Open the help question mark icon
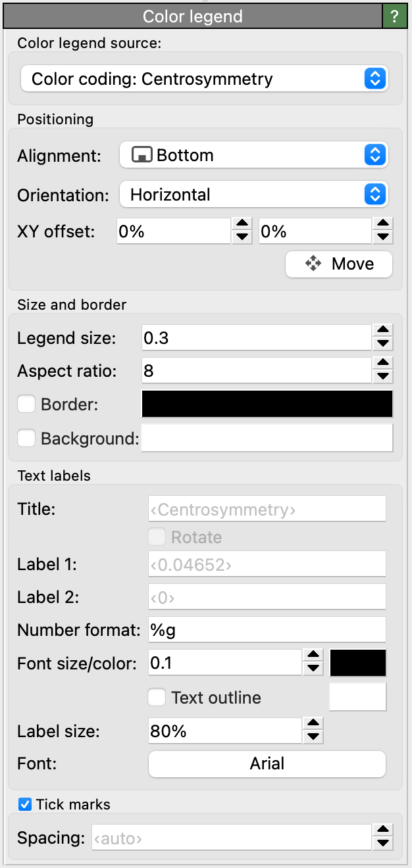The image size is (412, 868). point(393,16)
